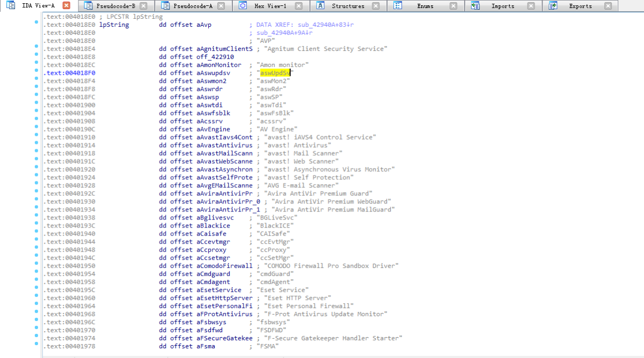The image size is (644, 358).
Task: Click the "Eset Personal Firewall" string comment
Action: [309, 306]
